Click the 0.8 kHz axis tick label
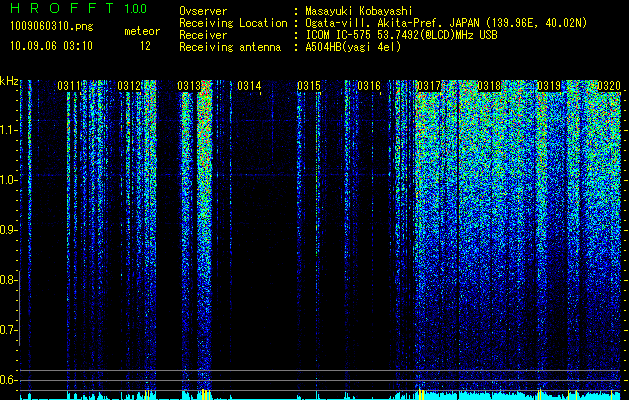 (8, 280)
